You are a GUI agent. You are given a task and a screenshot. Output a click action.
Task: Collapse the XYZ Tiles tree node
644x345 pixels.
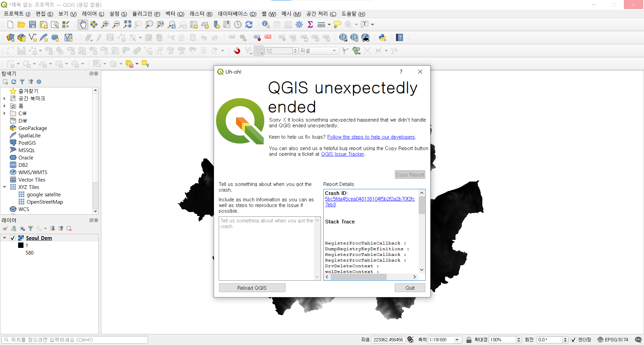[5, 187]
